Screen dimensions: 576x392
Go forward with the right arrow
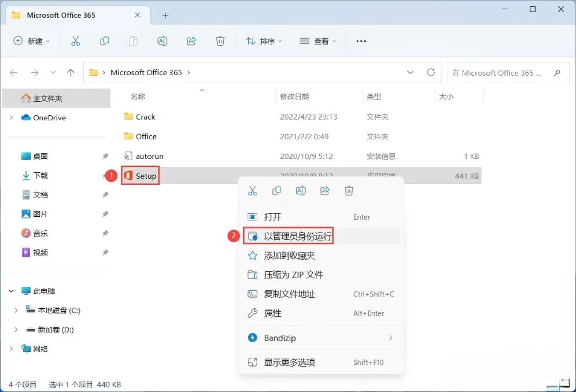[35, 73]
